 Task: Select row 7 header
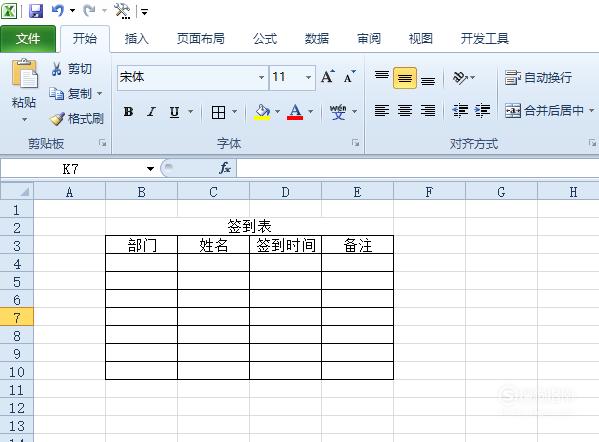pos(17,317)
